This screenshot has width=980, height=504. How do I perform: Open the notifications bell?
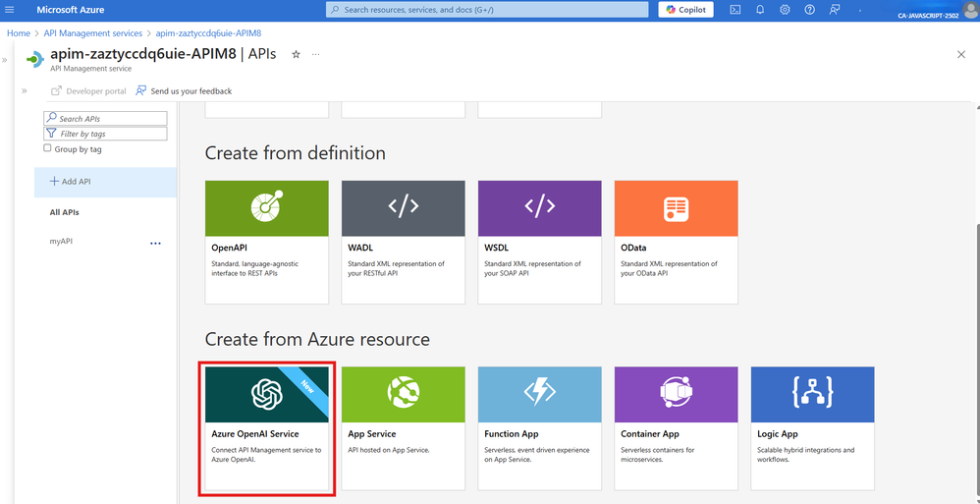pyautogui.click(x=760, y=10)
